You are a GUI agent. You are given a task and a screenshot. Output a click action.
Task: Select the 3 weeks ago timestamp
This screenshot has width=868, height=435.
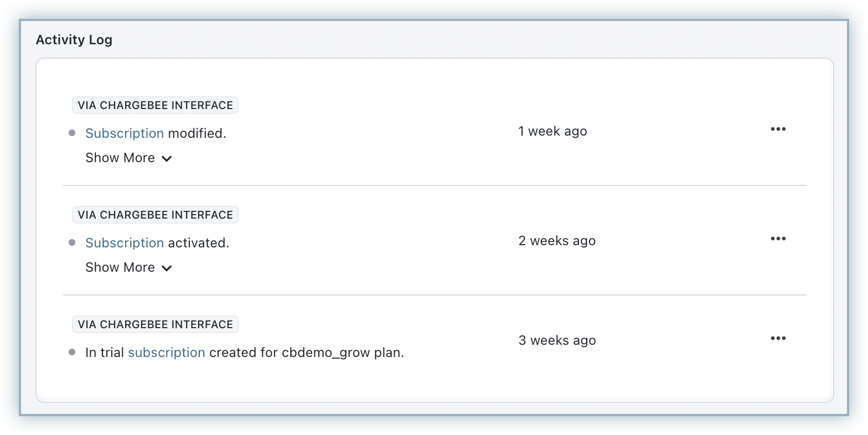pyautogui.click(x=557, y=340)
